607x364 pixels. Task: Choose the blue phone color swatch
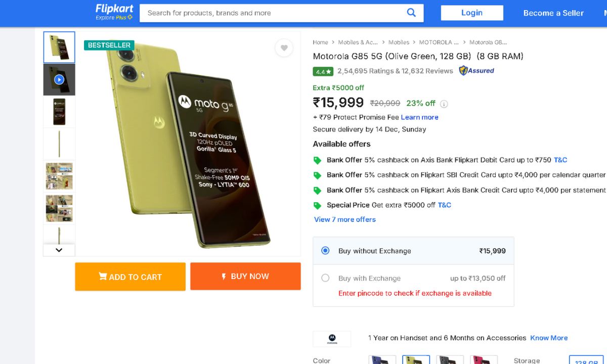382,359
